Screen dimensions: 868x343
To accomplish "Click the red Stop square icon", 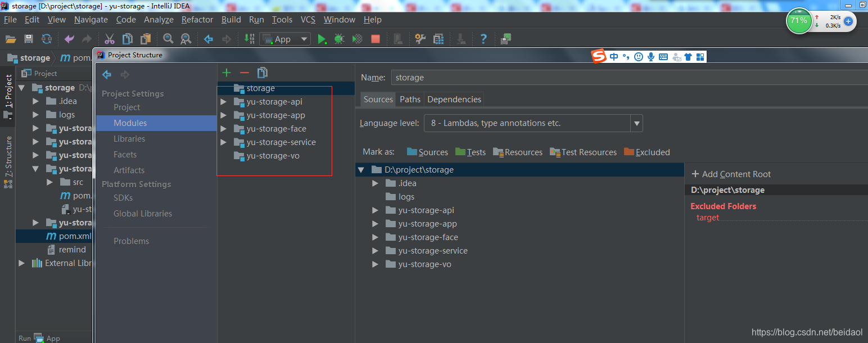I will (x=376, y=39).
